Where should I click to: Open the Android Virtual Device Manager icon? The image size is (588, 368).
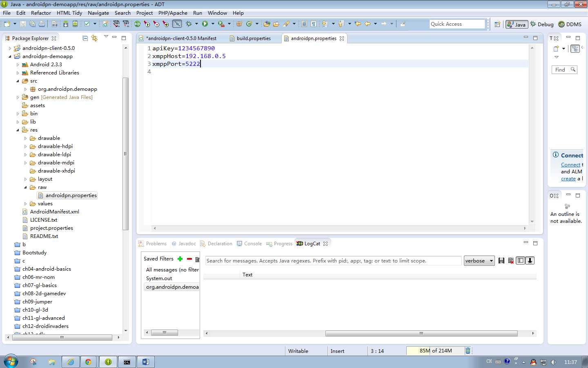point(75,24)
